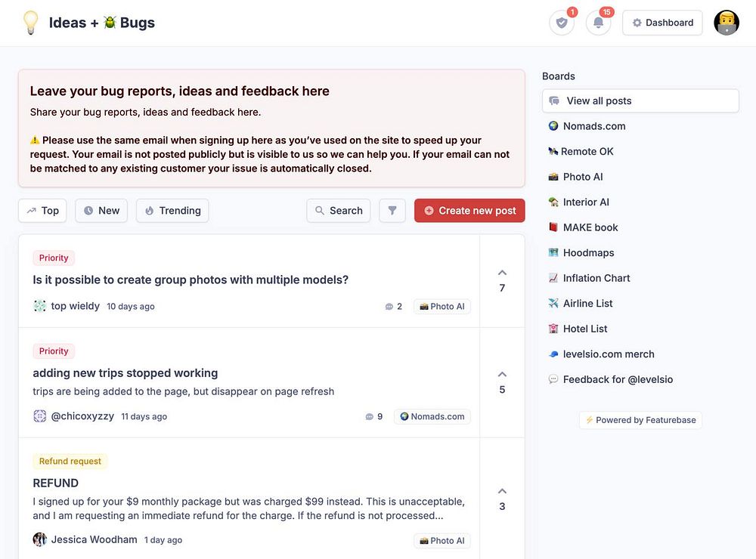Select the Remote OK board
This screenshot has height=559, width=756.
pos(587,151)
